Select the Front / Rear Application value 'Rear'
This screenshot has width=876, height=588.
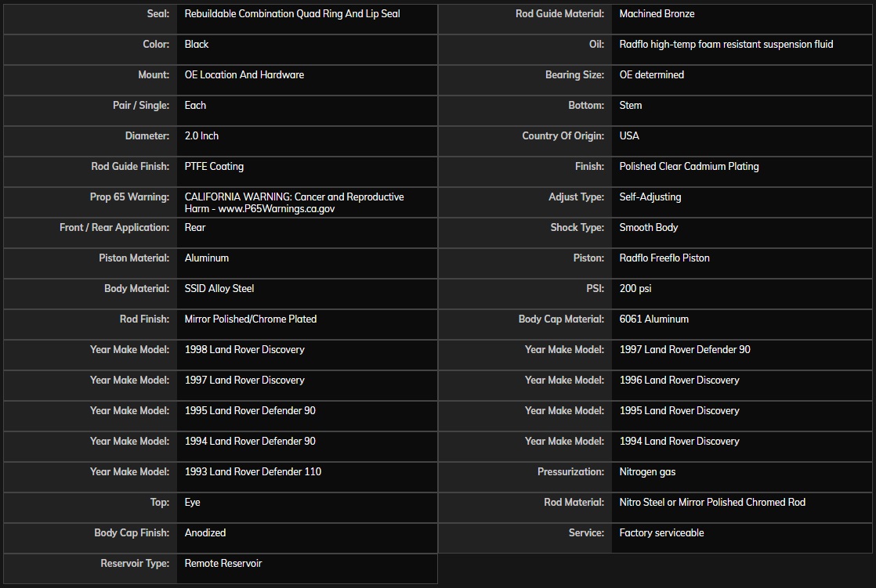point(195,227)
